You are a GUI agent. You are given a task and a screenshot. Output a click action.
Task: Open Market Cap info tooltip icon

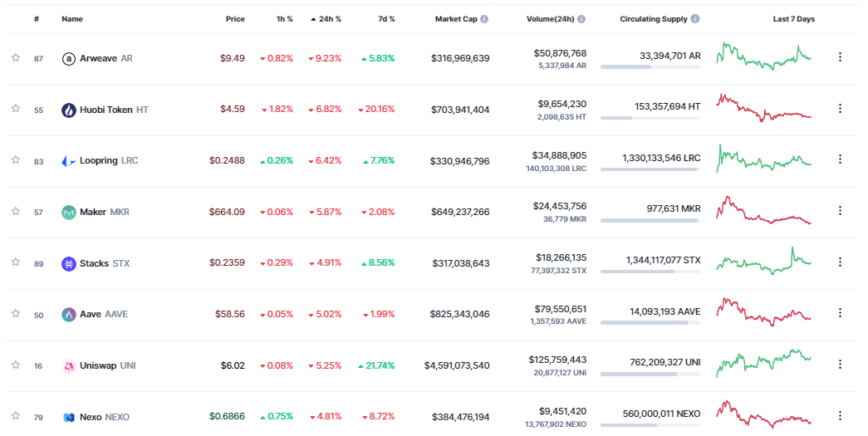pos(484,19)
